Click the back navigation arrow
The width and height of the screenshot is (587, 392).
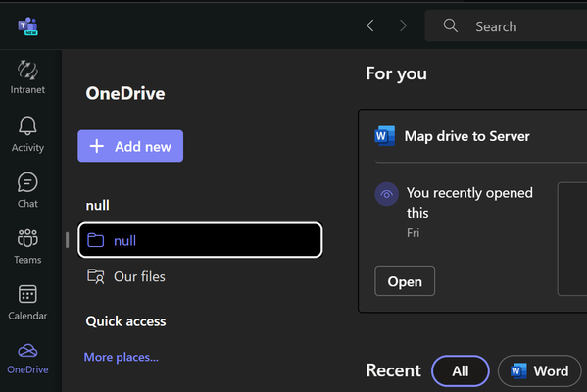370,25
